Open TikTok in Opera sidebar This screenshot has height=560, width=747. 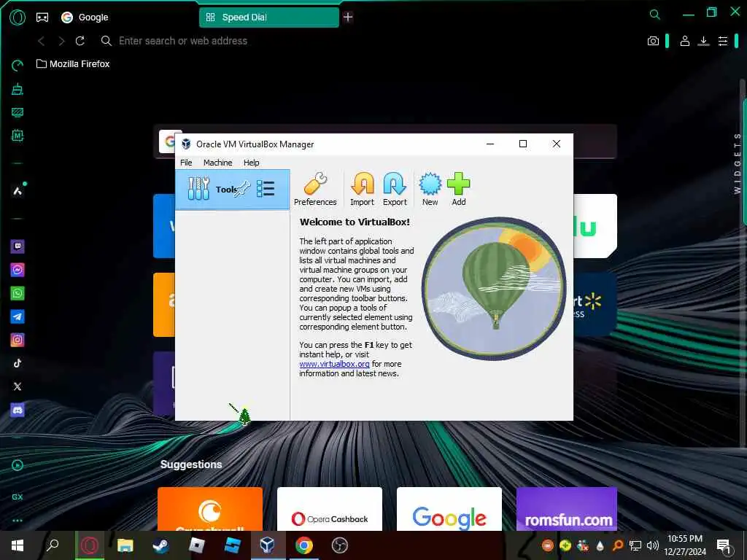pos(18,363)
